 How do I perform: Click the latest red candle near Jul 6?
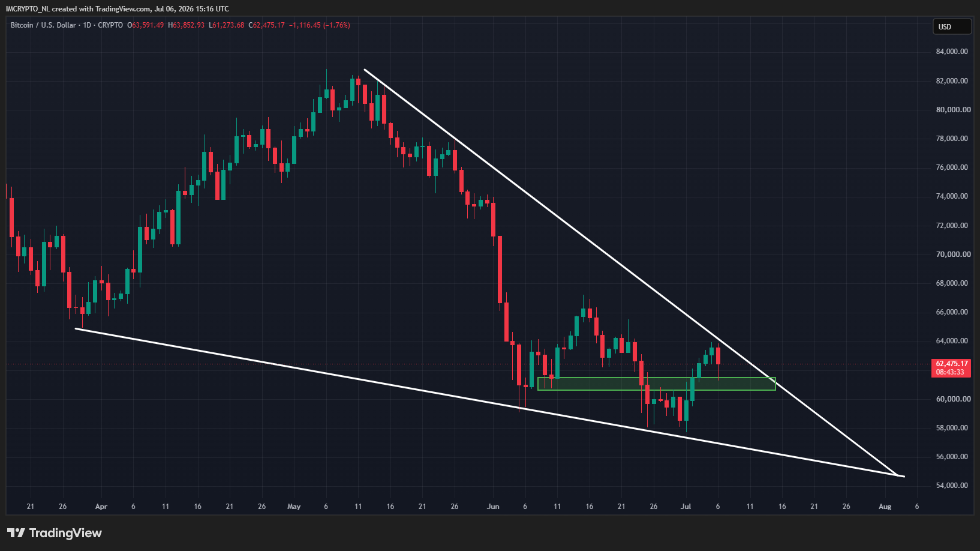718,356
